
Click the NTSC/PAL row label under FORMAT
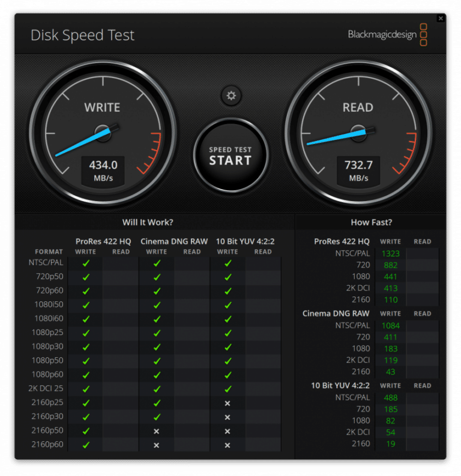46,262
